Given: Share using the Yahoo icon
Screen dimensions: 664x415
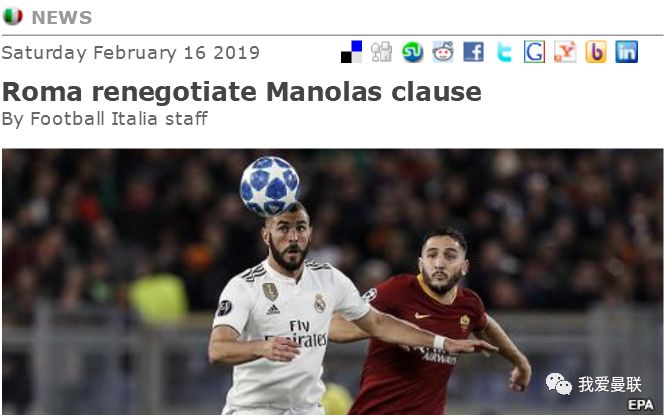Looking at the screenshot, I should tap(565, 52).
